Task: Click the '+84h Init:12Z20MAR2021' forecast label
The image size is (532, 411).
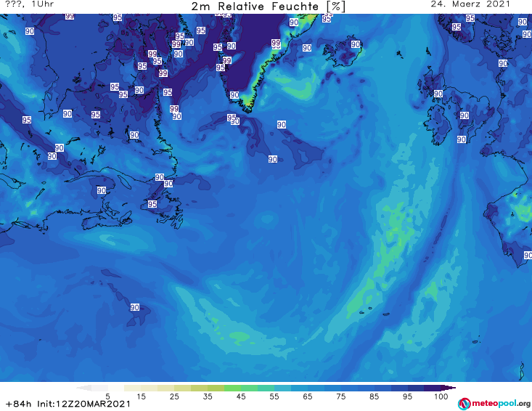Action: click(x=68, y=404)
